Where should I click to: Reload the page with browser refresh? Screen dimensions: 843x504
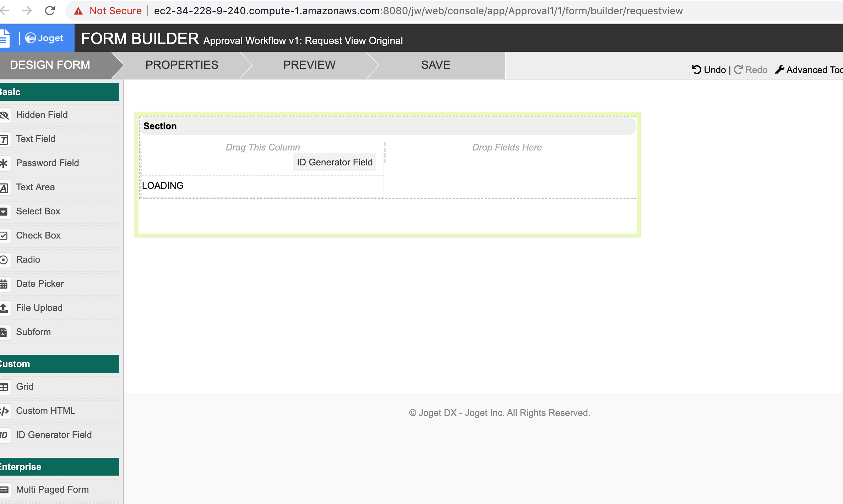(50, 11)
